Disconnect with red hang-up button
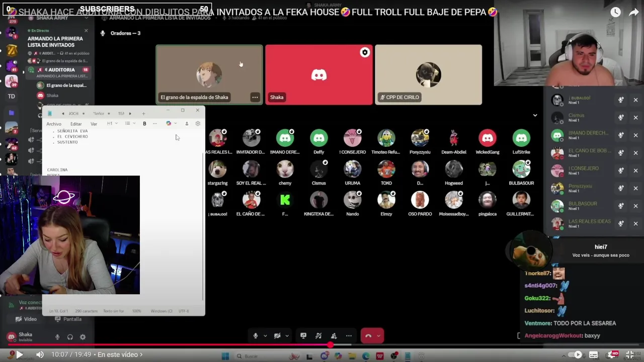Image resolution: width=644 pixels, height=362 pixels. coord(368,336)
